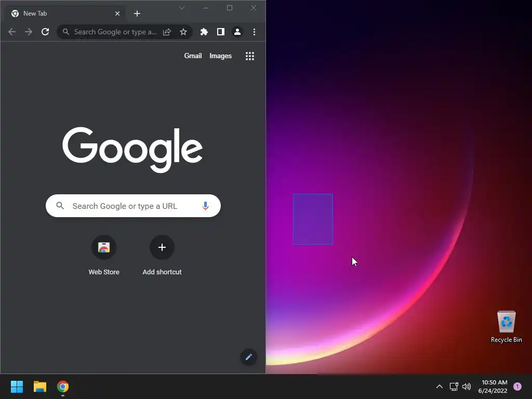
Task: Start voice search with microphone icon
Action: click(205, 206)
